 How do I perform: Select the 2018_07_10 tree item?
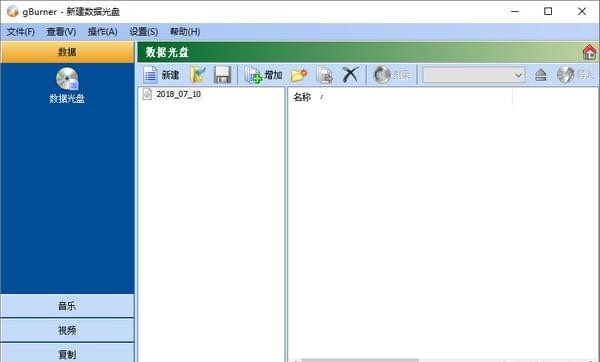(x=178, y=94)
